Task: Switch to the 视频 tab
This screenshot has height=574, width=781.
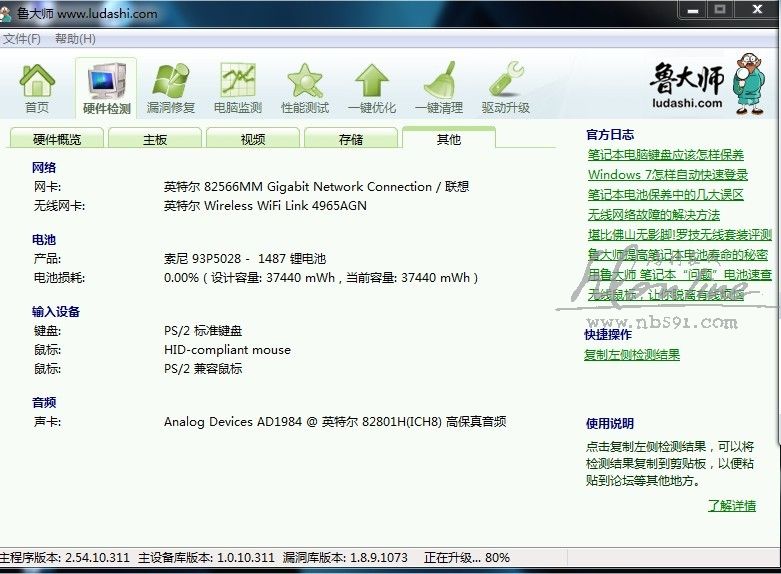Action: 253,140
